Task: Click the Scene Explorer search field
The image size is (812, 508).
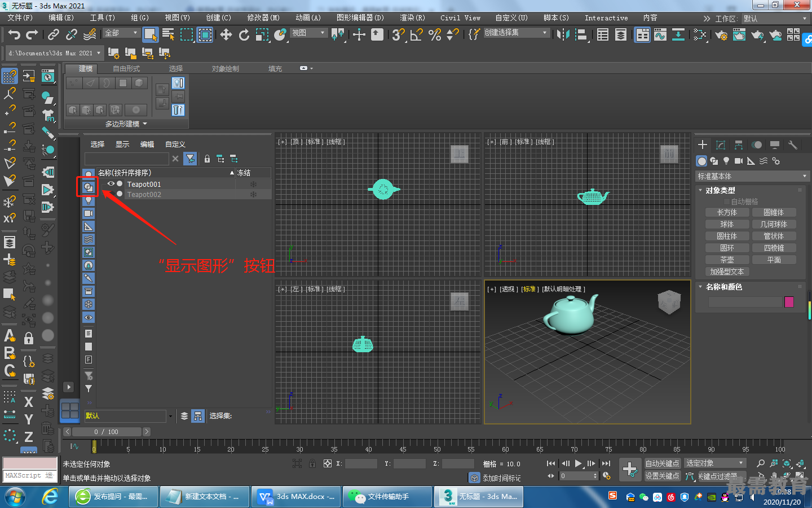Action: point(127,159)
